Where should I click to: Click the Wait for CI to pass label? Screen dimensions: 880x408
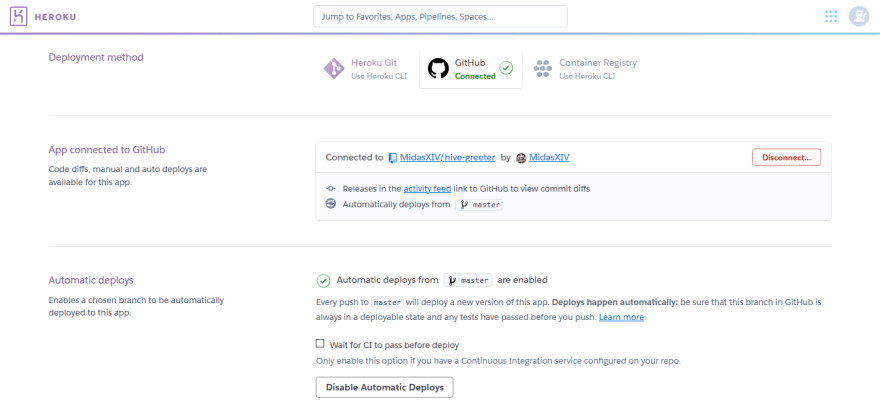395,345
